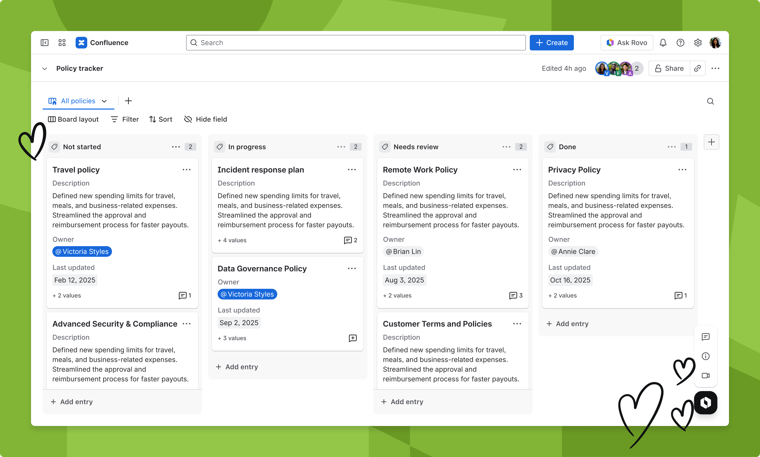The width and height of the screenshot is (760, 457).
Task: Open In progress column options
Action: point(341,147)
